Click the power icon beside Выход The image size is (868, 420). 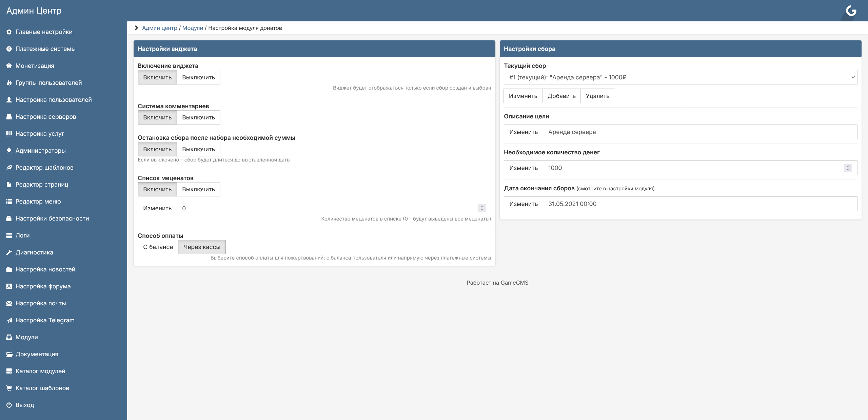9,405
